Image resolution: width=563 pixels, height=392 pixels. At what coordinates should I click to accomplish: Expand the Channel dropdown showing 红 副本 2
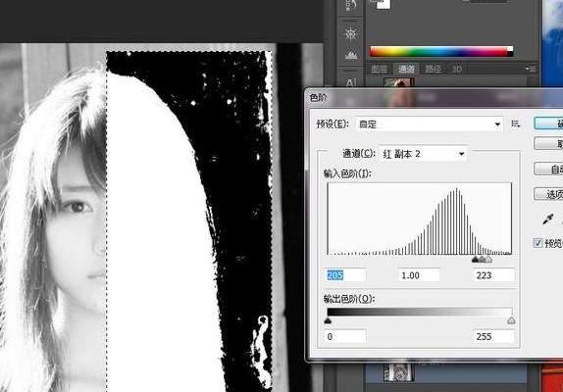click(423, 154)
